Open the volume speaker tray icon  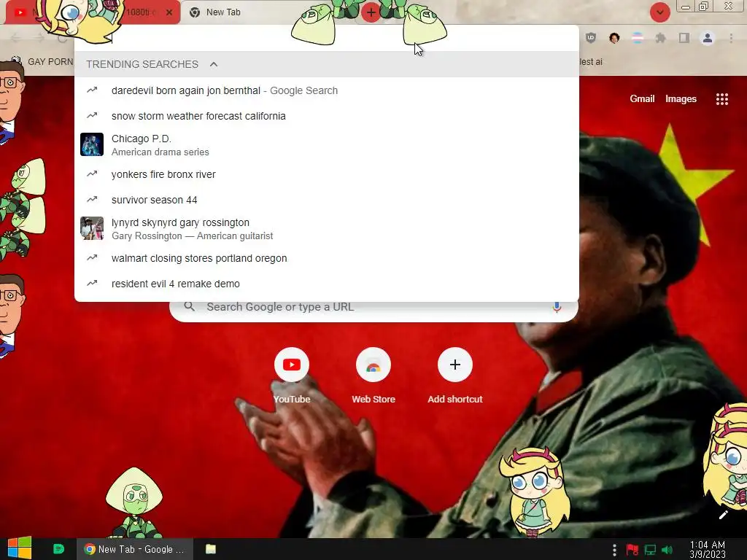(x=667, y=550)
